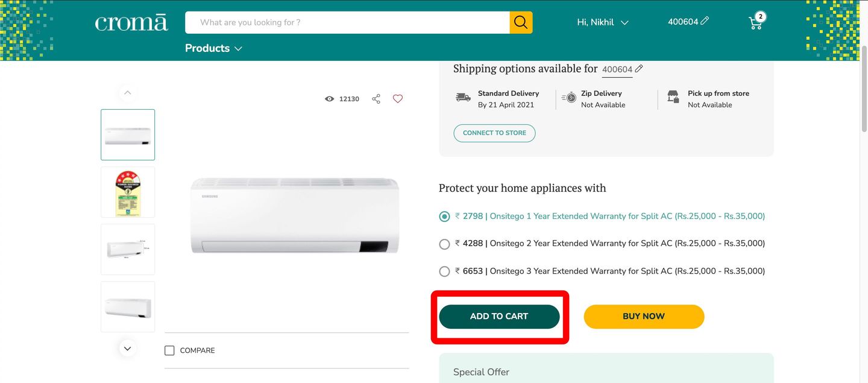Click the share icon above product image
This screenshot has width=868, height=383.
point(376,99)
